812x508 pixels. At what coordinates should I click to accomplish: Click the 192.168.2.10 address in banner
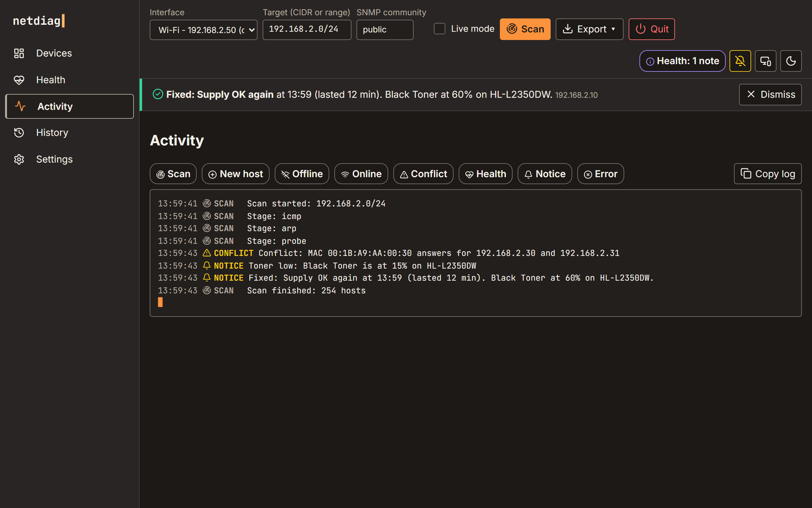point(576,95)
